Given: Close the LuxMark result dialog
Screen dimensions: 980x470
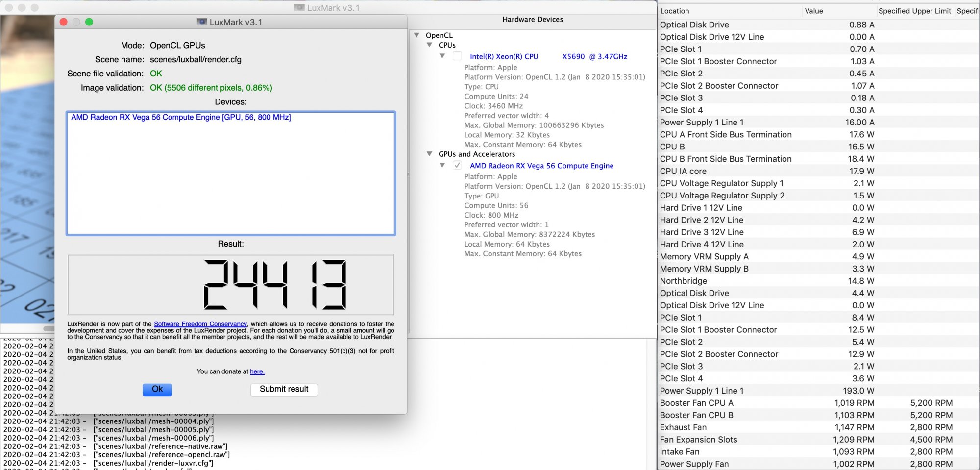Looking at the screenshot, I should pos(63,22).
